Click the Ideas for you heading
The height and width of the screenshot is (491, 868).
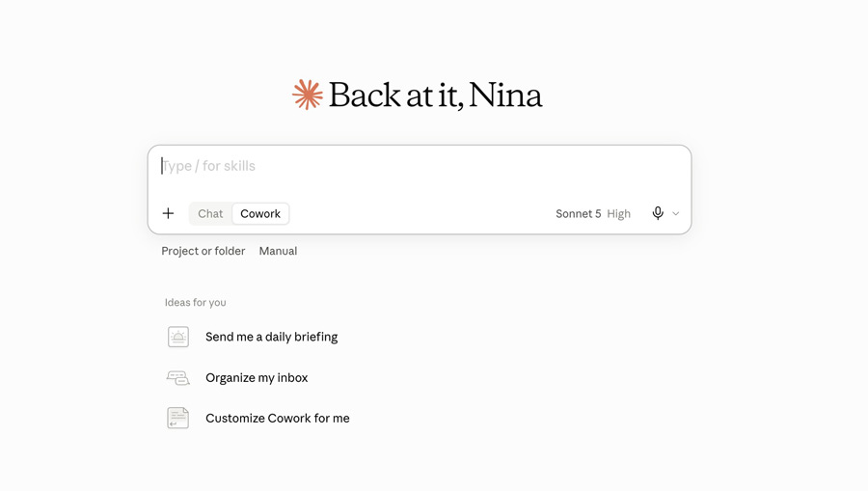pyautogui.click(x=196, y=302)
